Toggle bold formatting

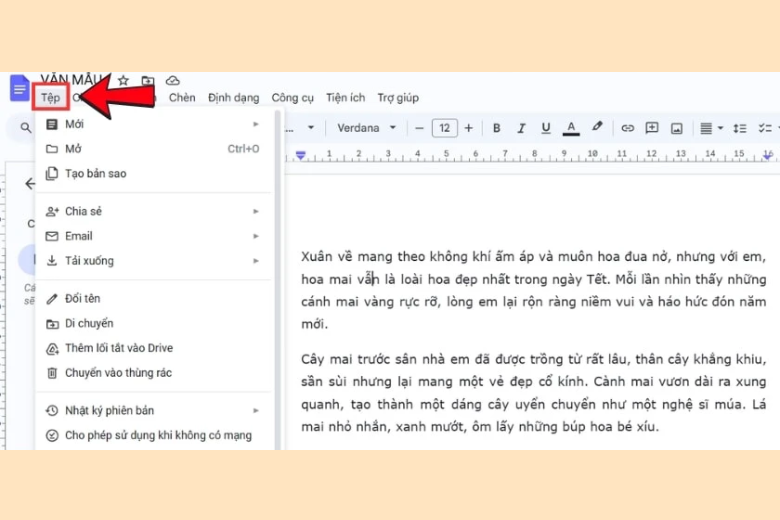pyautogui.click(x=496, y=128)
